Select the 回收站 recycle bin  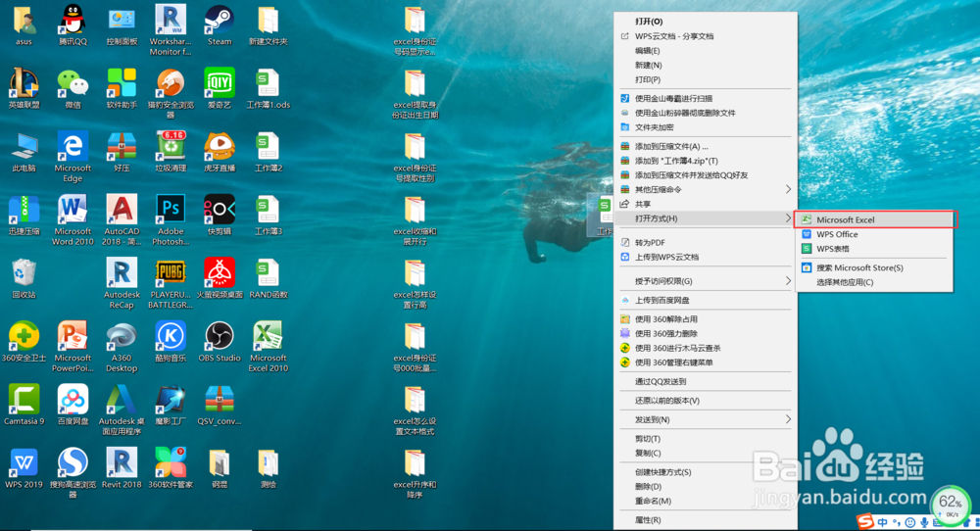pyautogui.click(x=24, y=278)
